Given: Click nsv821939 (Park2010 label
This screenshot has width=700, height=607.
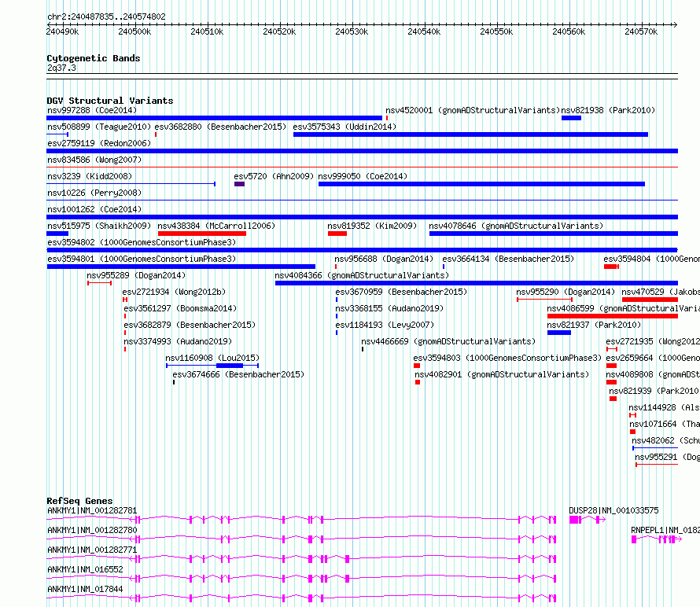Looking at the screenshot, I should point(654,391).
